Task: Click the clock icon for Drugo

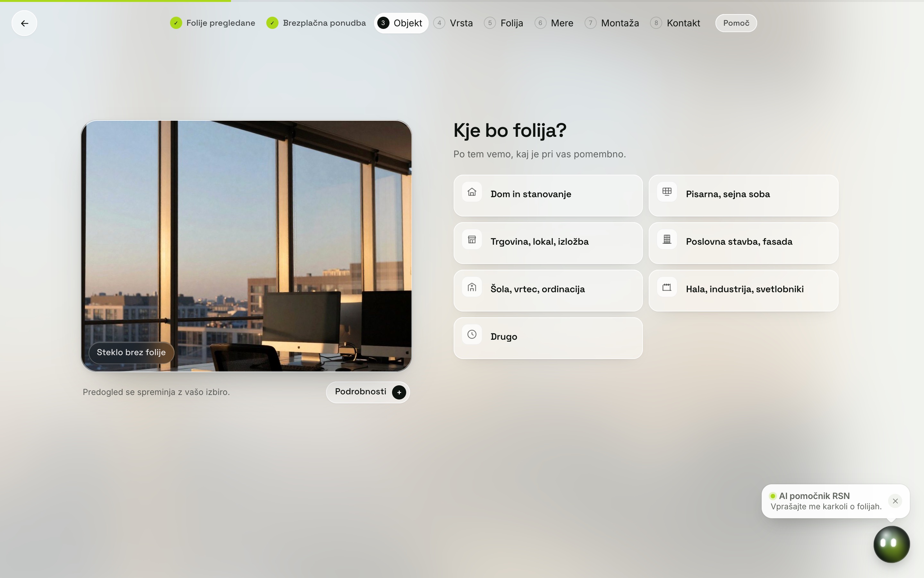Action: pos(472,335)
